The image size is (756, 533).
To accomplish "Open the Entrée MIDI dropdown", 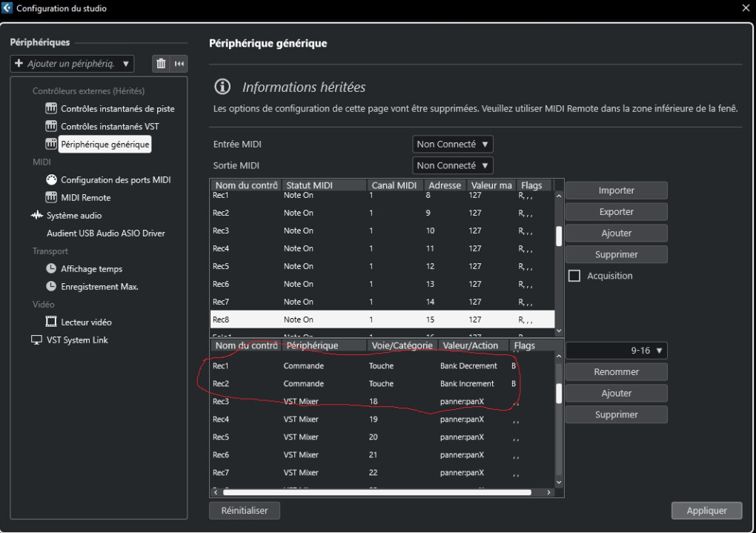I will 452,145.
